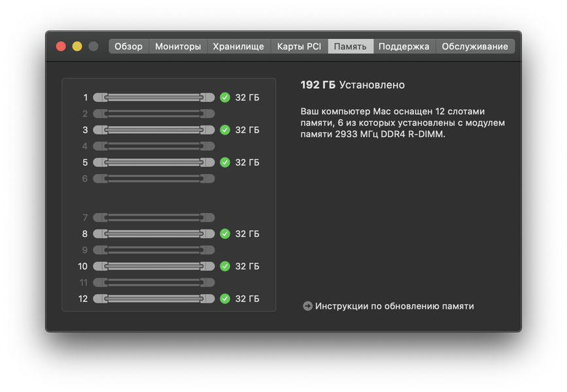Viewport: 567px width, 392px height.
Task: Select the memory module in slot 3
Action: point(154,130)
